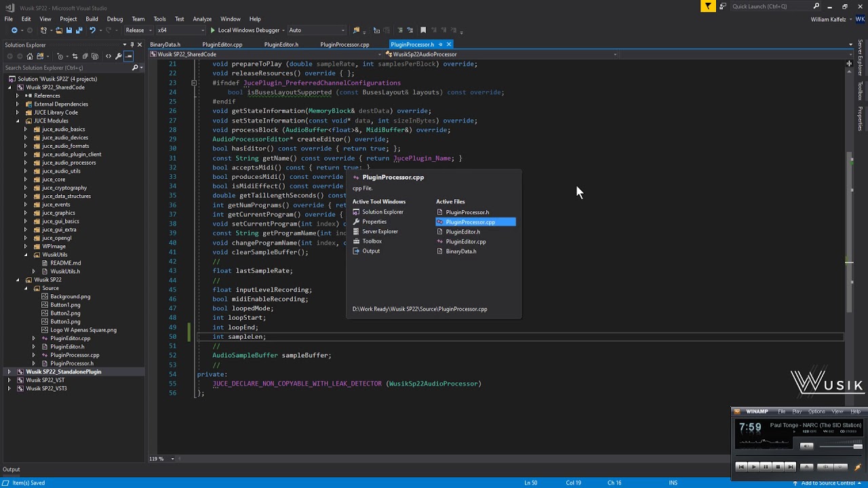Click Solution Explorer Home icon

(29, 56)
